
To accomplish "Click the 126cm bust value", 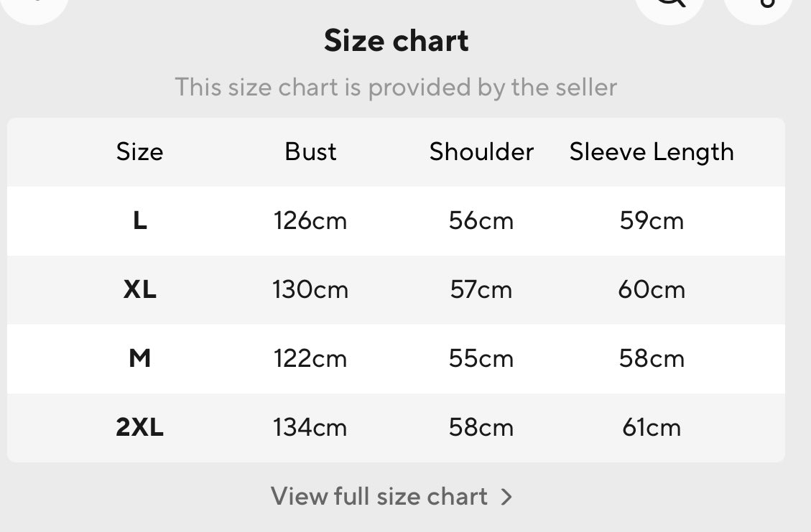I will [x=310, y=221].
